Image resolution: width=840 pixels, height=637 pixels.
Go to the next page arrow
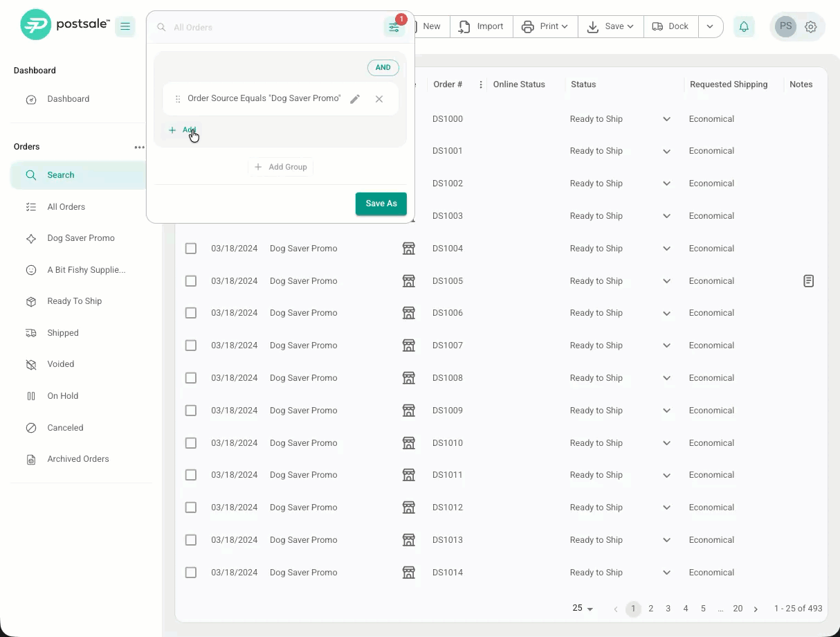point(756,609)
